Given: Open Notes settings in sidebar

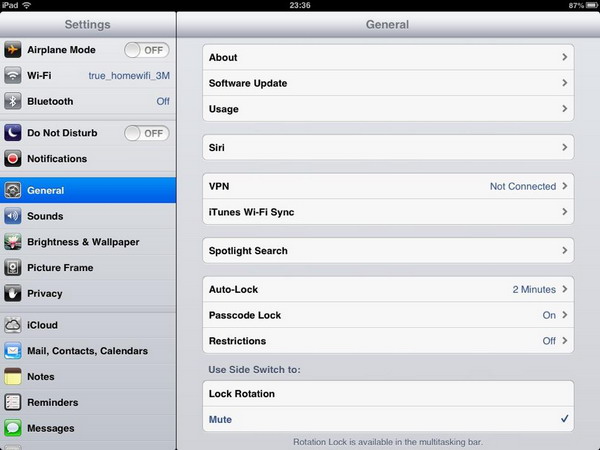Looking at the screenshot, I should (x=88, y=377).
